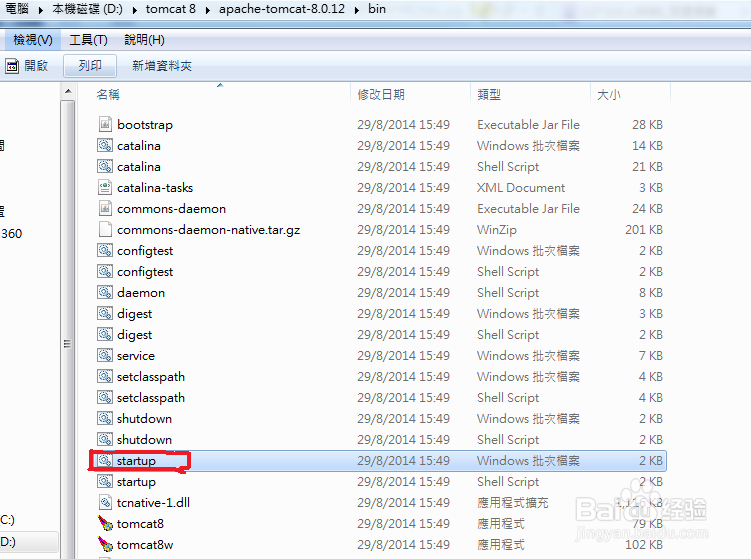This screenshot has width=751, height=559.
Task: Click the tcnative-1.dll file icon
Action: pos(105,502)
